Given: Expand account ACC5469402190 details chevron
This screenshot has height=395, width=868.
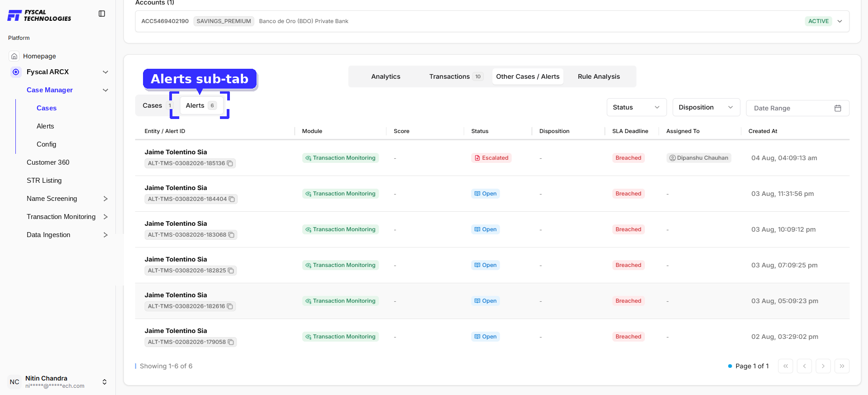Looking at the screenshot, I should (x=840, y=21).
